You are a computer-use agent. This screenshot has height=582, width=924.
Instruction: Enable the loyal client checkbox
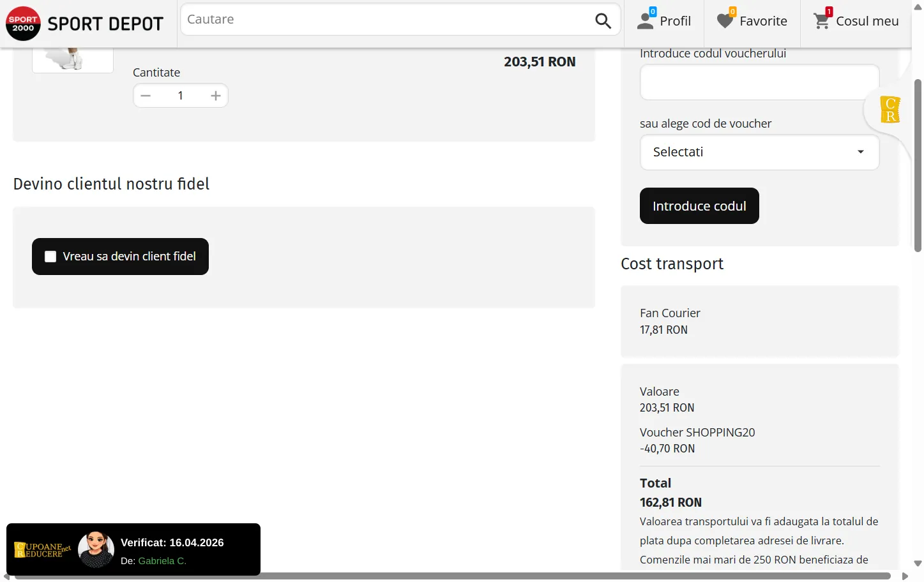point(50,257)
